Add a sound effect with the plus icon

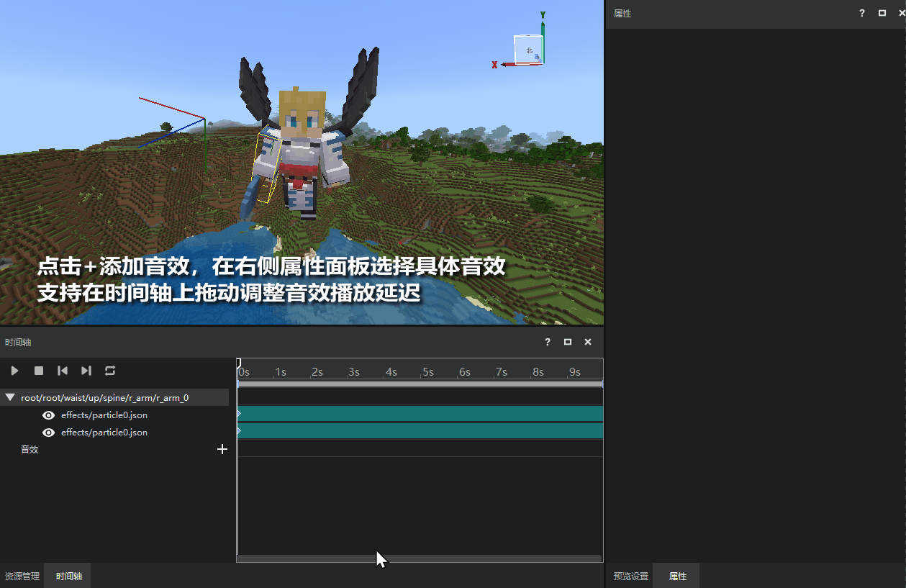pyautogui.click(x=222, y=449)
